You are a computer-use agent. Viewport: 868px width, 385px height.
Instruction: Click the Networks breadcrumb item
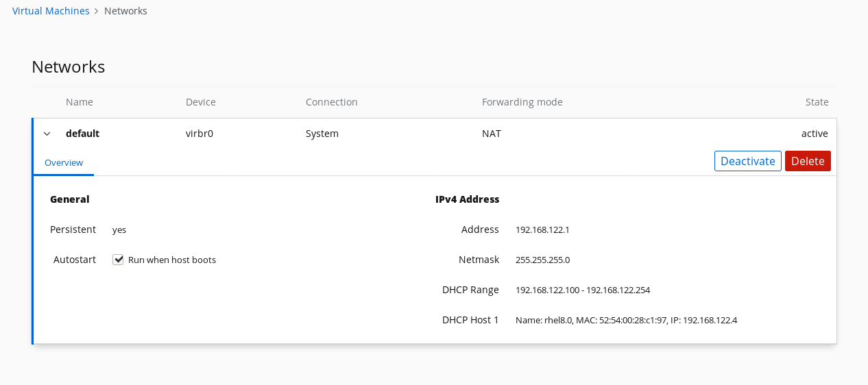click(125, 11)
